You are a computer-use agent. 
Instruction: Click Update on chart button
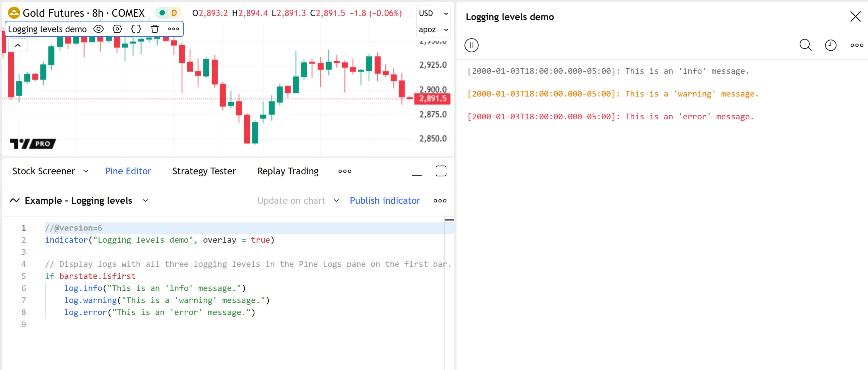tap(291, 200)
